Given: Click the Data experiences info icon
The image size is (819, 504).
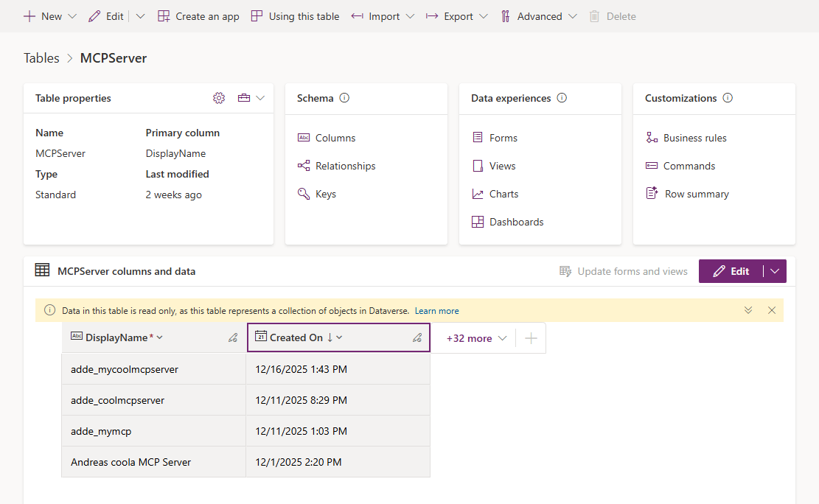Looking at the screenshot, I should pos(562,98).
